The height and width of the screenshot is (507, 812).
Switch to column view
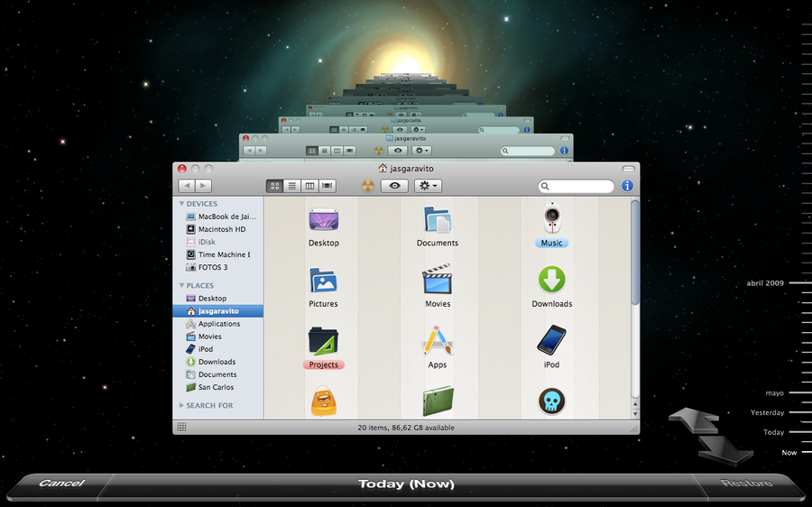coord(309,186)
